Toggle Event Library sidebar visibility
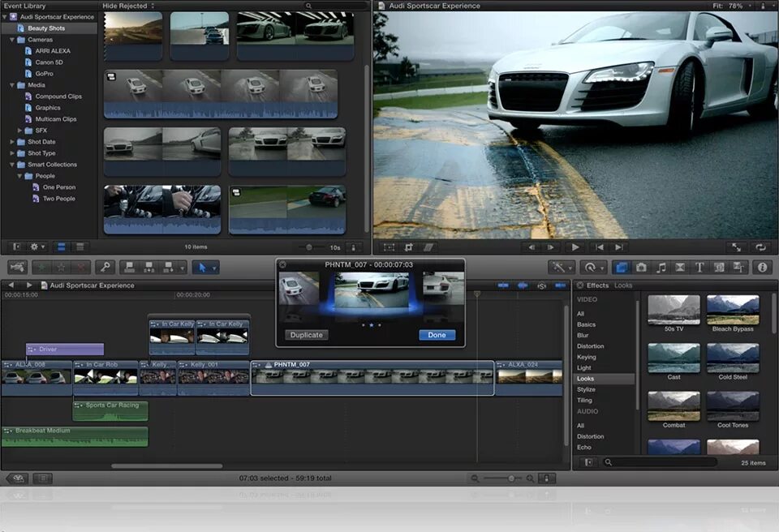Image resolution: width=779 pixels, height=532 pixels. [x=16, y=247]
